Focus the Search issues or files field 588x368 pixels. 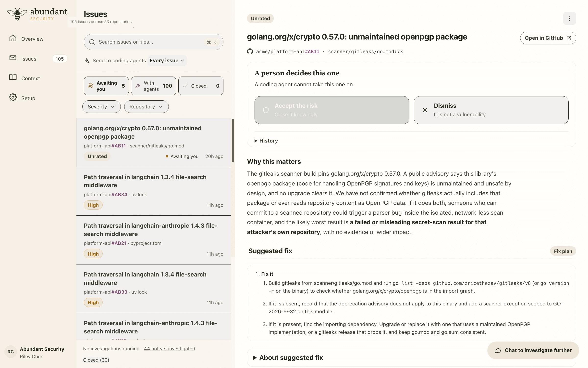pyautogui.click(x=153, y=42)
